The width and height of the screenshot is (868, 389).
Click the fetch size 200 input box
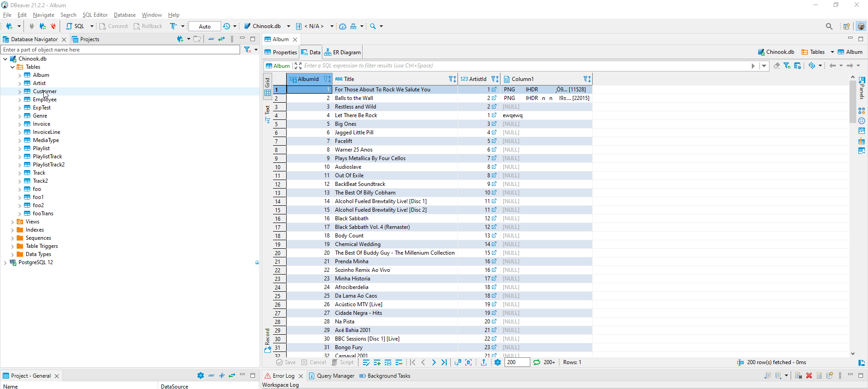pyautogui.click(x=517, y=362)
